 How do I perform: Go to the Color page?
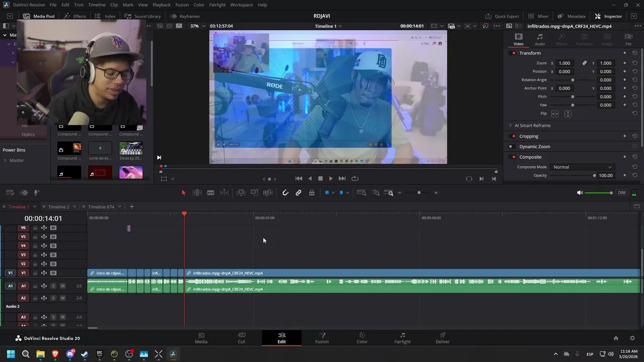click(x=362, y=338)
